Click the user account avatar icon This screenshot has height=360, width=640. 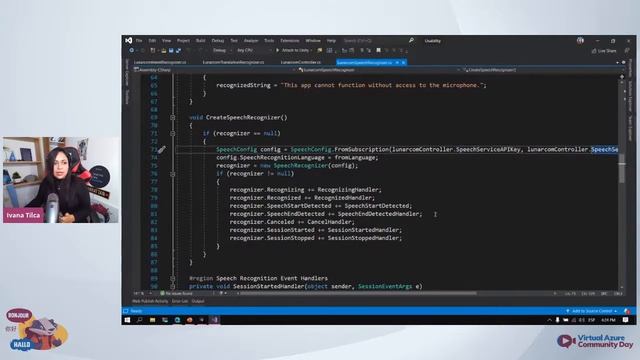[580, 40]
